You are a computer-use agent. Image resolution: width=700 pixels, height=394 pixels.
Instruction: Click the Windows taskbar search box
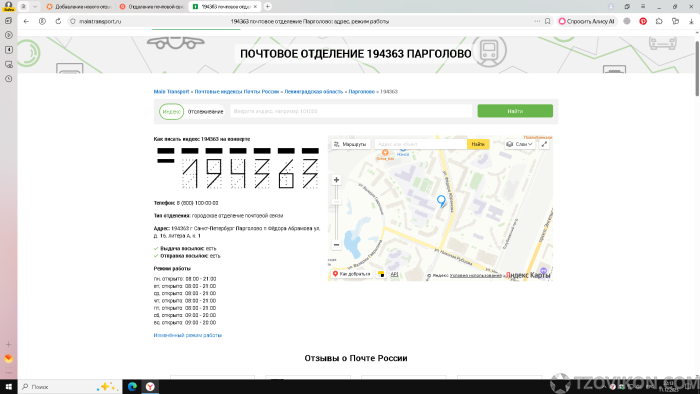(70, 387)
